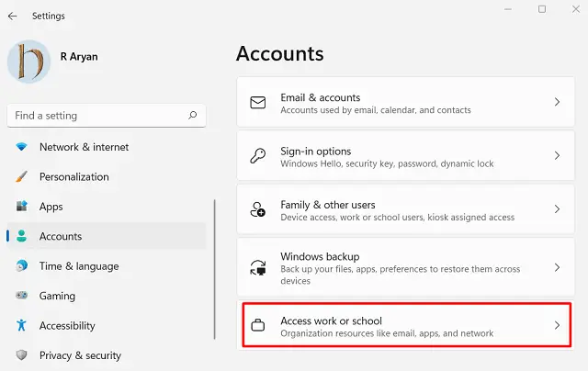Click the Time & language globe icon
Image resolution: width=588 pixels, height=371 pixels.
[x=21, y=266]
